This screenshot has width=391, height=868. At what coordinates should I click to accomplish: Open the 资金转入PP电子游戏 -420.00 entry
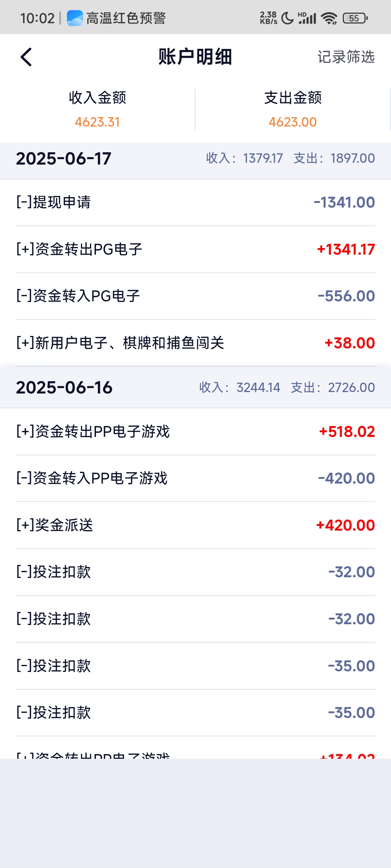(x=195, y=478)
